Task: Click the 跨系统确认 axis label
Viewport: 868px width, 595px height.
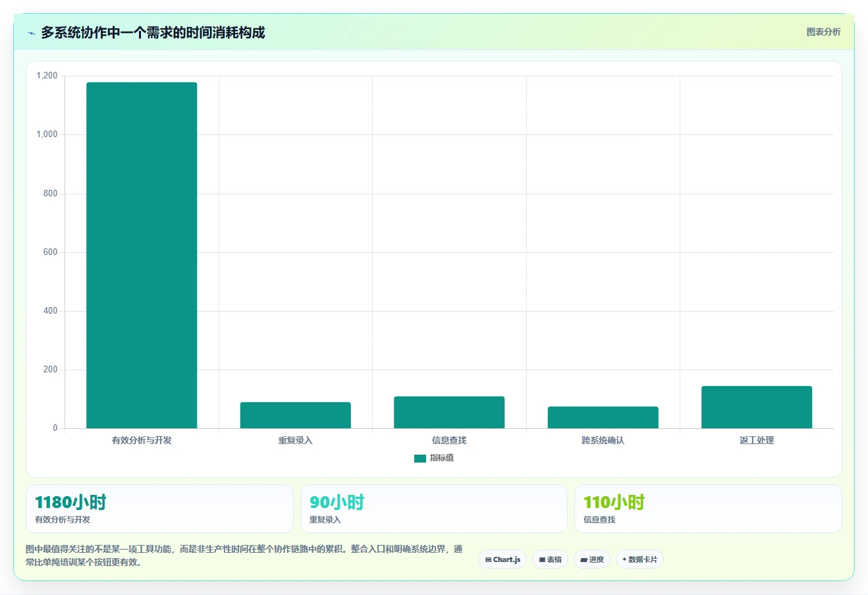Action: [x=603, y=440]
